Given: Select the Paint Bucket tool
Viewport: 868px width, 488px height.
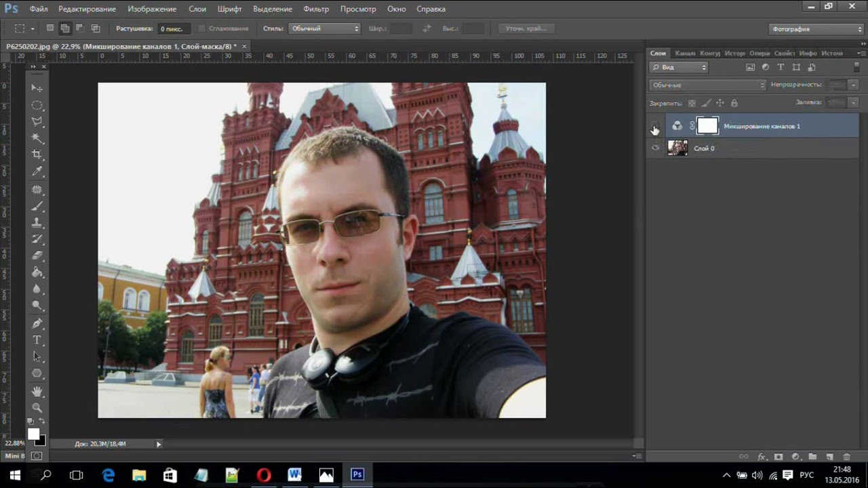Looking at the screenshot, I should [37, 272].
